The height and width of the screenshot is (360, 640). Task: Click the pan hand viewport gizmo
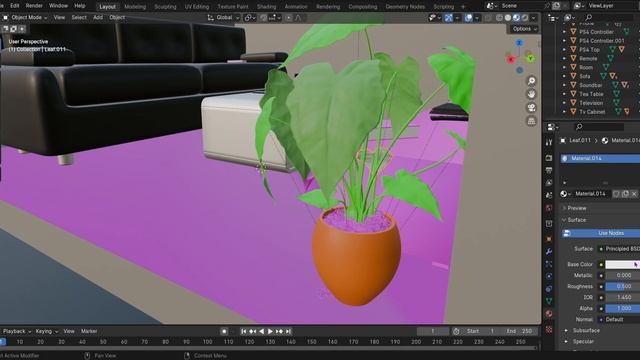coord(531,94)
